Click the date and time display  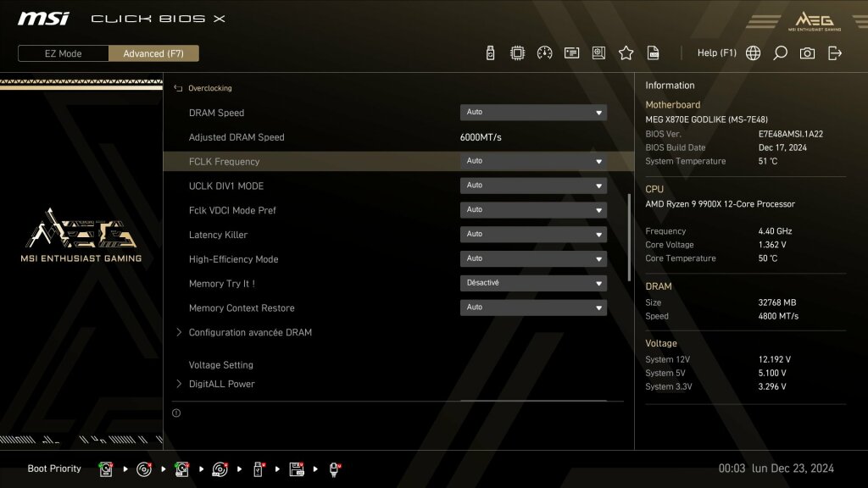pyautogui.click(x=776, y=469)
